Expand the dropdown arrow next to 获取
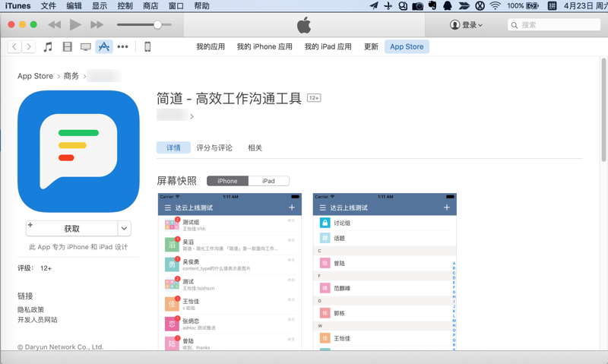This screenshot has height=364, width=608. click(124, 229)
